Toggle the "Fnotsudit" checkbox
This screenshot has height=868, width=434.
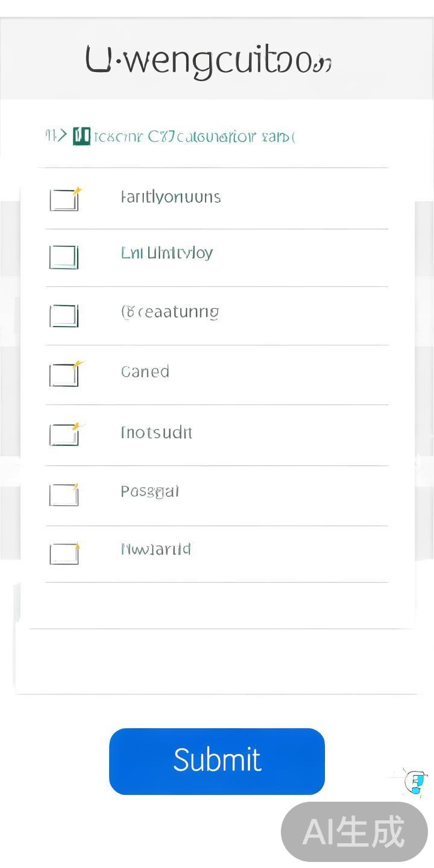(x=64, y=434)
